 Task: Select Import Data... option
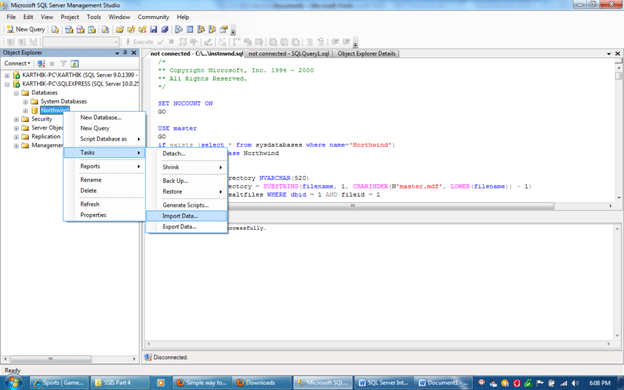click(x=187, y=216)
